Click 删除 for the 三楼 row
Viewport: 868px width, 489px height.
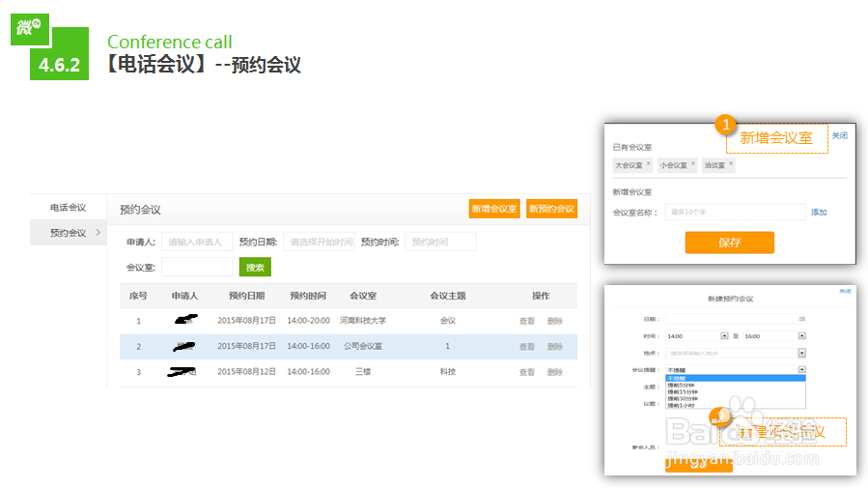click(x=554, y=372)
